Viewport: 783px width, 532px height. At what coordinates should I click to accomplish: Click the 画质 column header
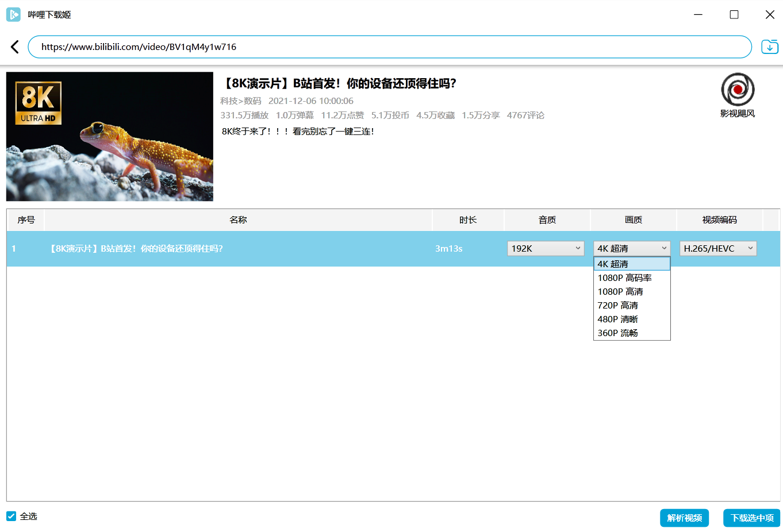click(x=634, y=220)
